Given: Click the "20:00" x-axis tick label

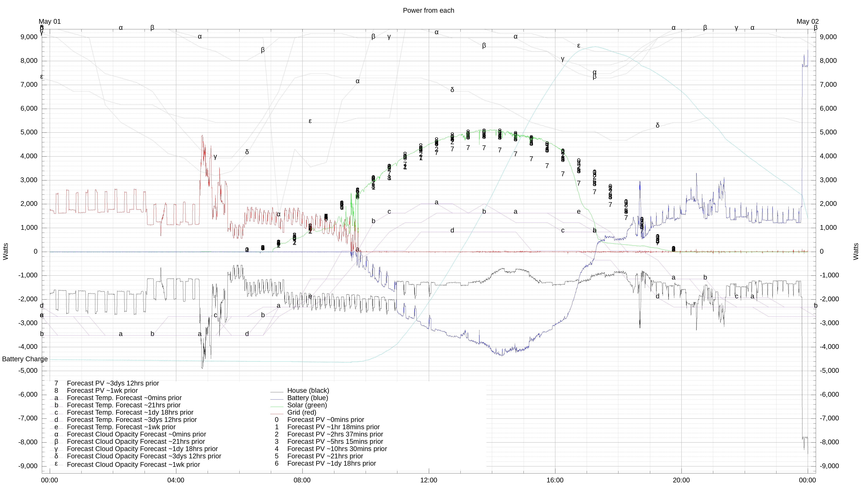Looking at the screenshot, I should (681, 480).
